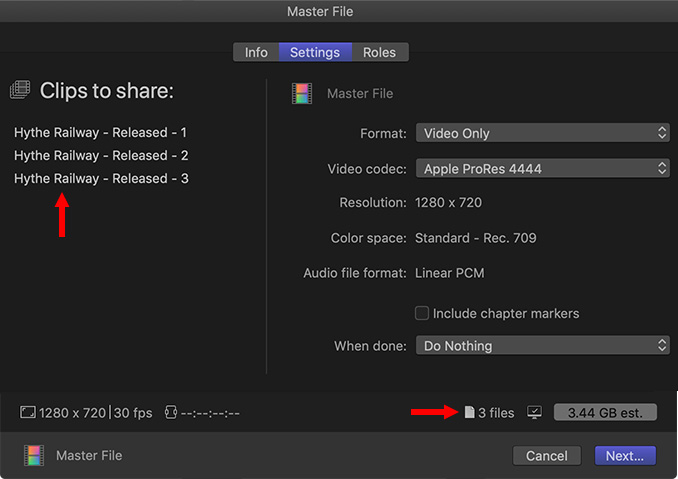Click the 3.44 GB est. size indicator
This screenshot has height=479, width=678.
pyautogui.click(x=605, y=412)
